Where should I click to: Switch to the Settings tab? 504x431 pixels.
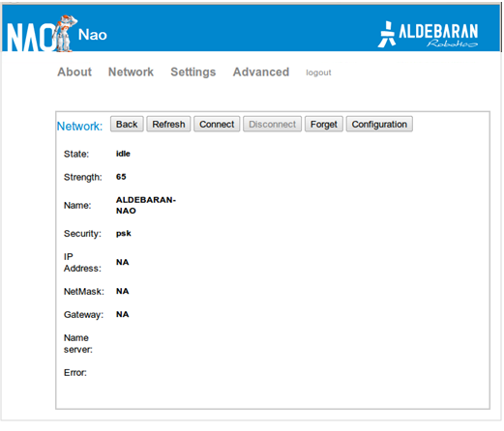click(193, 72)
